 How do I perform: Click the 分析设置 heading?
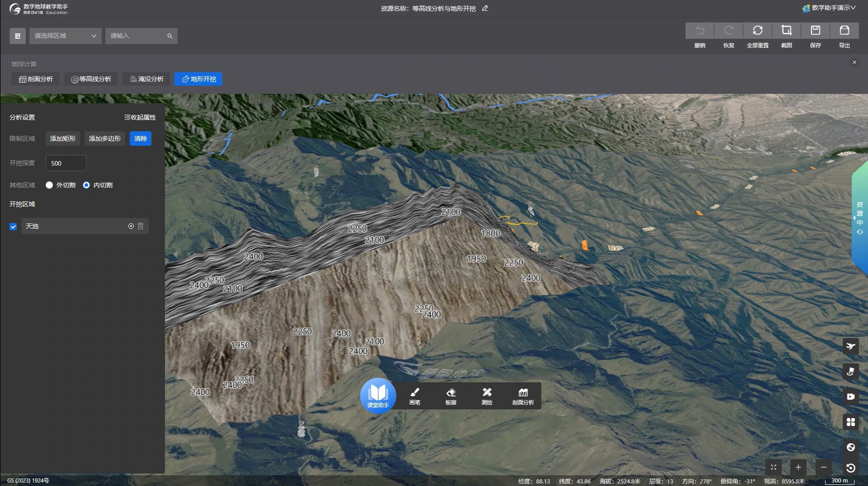[x=22, y=118]
